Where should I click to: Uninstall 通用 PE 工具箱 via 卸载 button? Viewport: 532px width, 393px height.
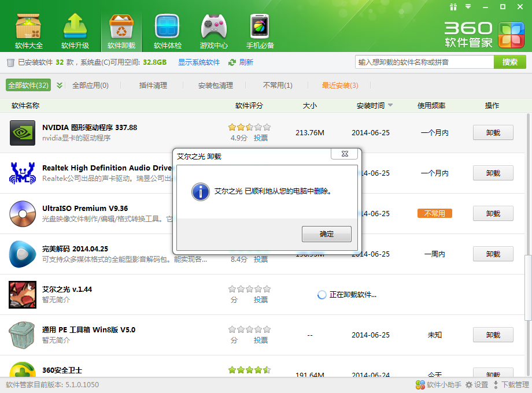click(x=493, y=335)
